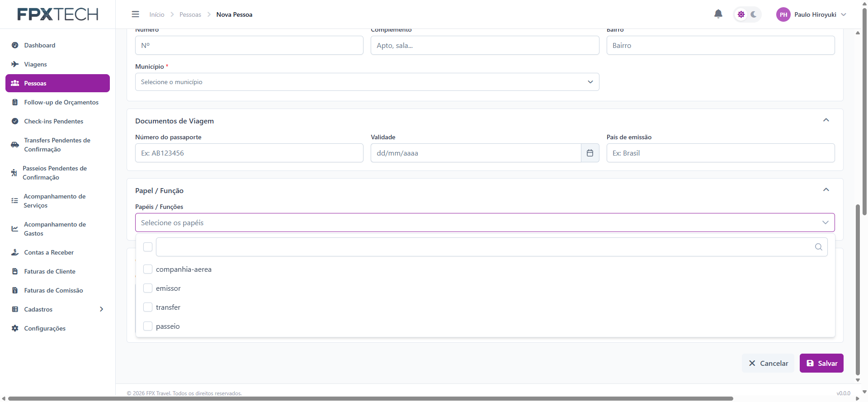Click the Cancelar button
Viewport: 868px width, 402px height.
(768, 363)
